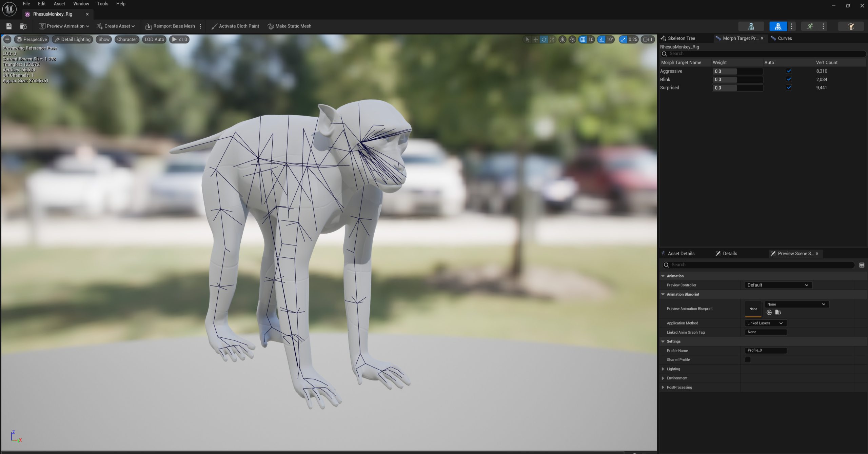Toggle rotation snapping in the viewport

(x=601, y=39)
